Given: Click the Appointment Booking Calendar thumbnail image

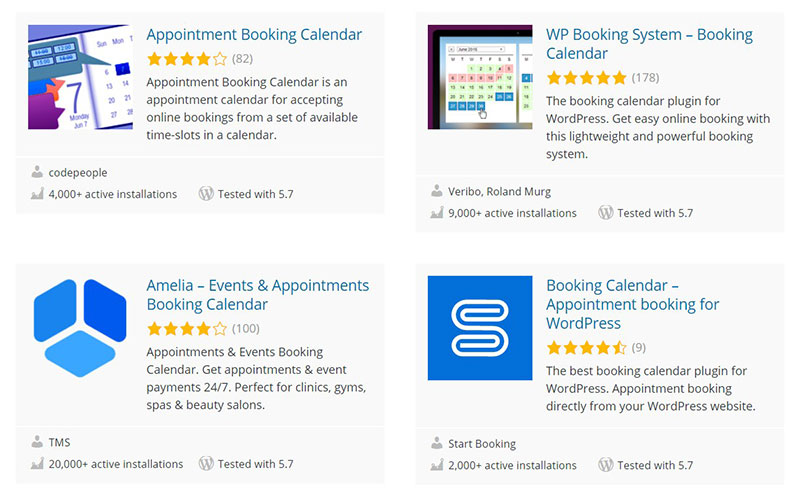Looking at the screenshot, I should pos(80,77).
